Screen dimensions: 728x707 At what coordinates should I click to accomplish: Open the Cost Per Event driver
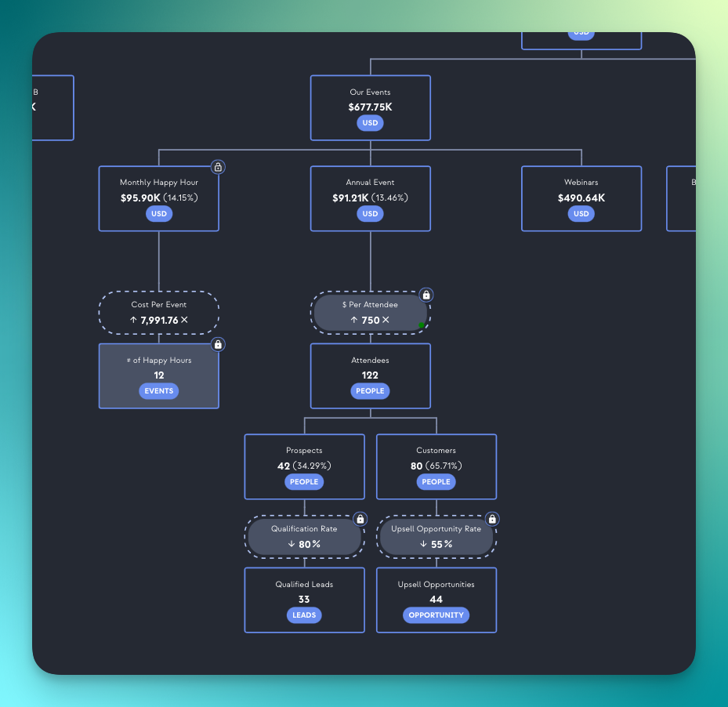coord(159,313)
